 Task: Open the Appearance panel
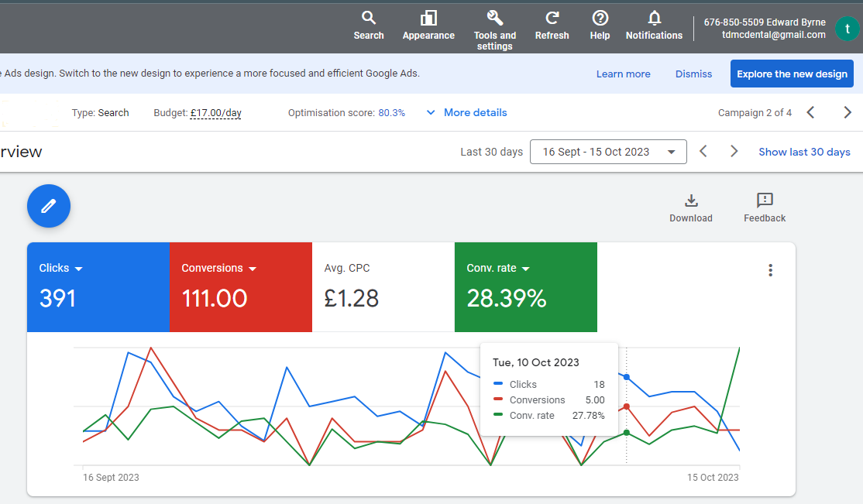click(x=428, y=26)
